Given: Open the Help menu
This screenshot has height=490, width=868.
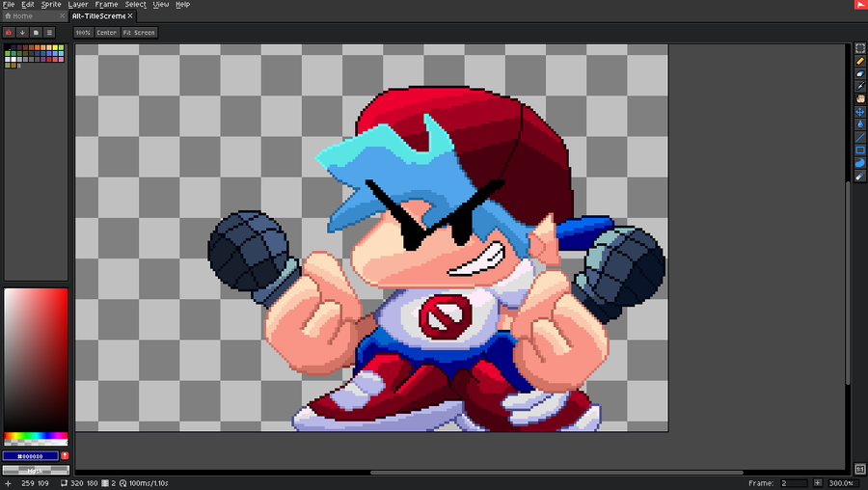Looking at the screenshot, I should (x=182, y=5).
